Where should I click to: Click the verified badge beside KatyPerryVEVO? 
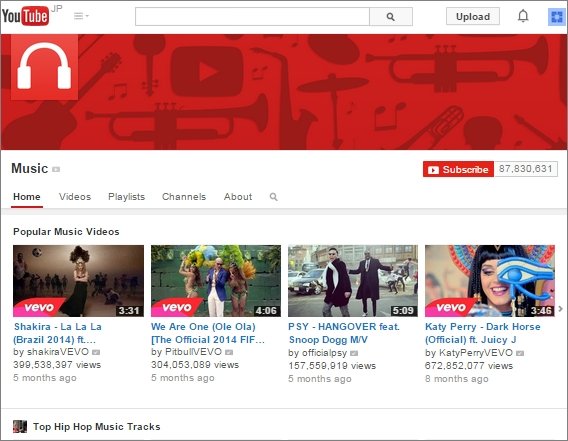click(520, 353)
